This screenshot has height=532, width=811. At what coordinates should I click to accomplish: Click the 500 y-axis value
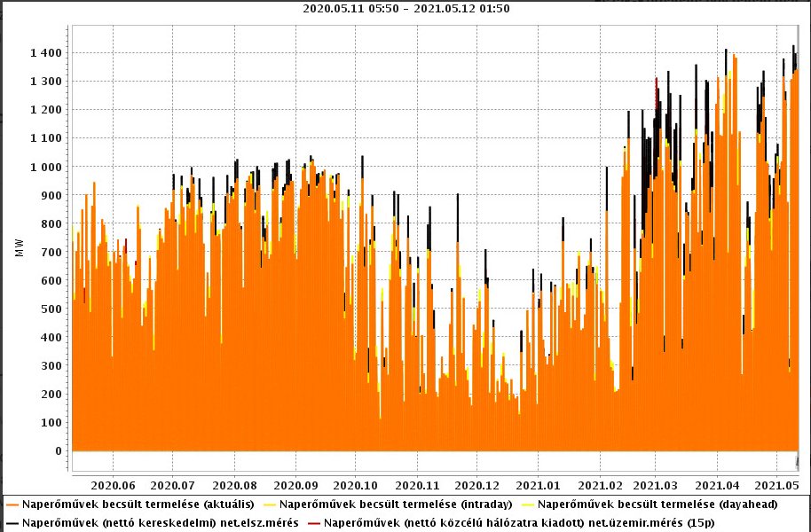click(x=52, y=309)
